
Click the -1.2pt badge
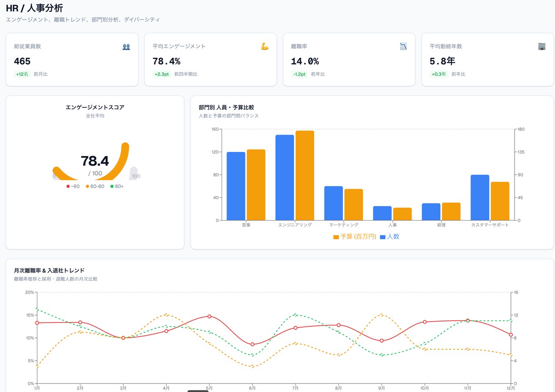click(300, 74)
